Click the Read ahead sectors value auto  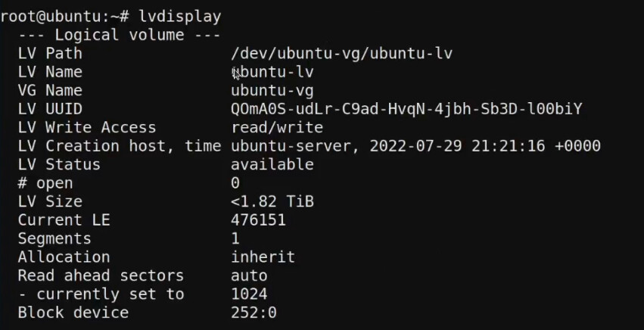click(249, 276)
